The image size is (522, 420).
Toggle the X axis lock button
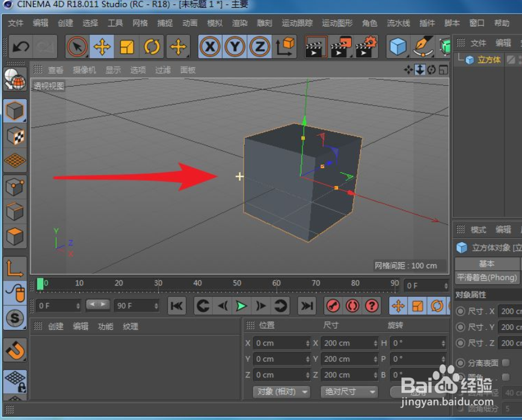click(x=210, y=46)
